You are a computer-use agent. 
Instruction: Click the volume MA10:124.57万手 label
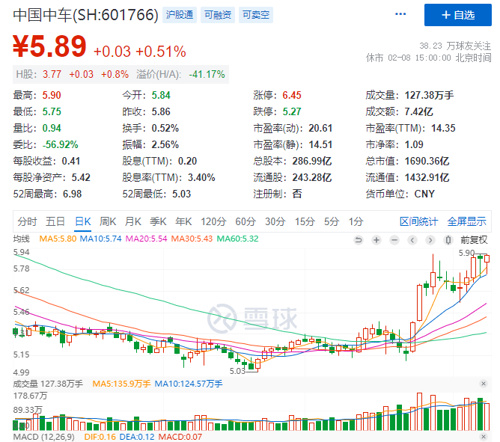188,384
